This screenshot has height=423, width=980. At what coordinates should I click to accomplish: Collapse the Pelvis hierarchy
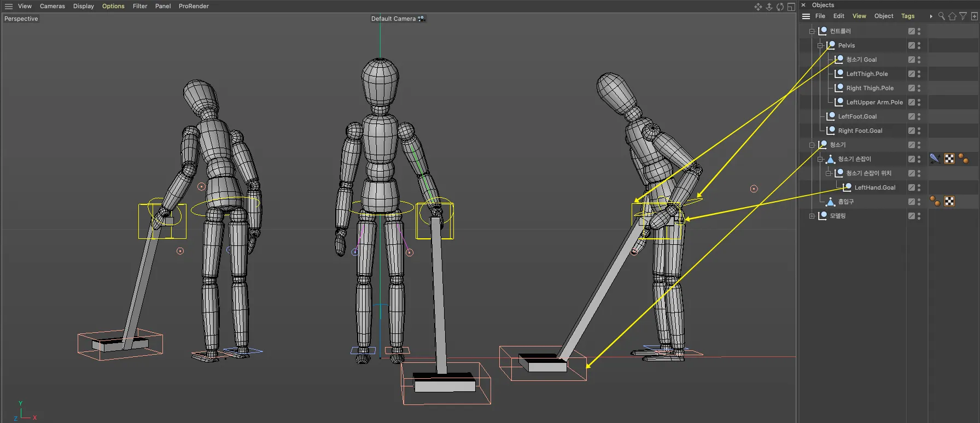click(820, 45)
